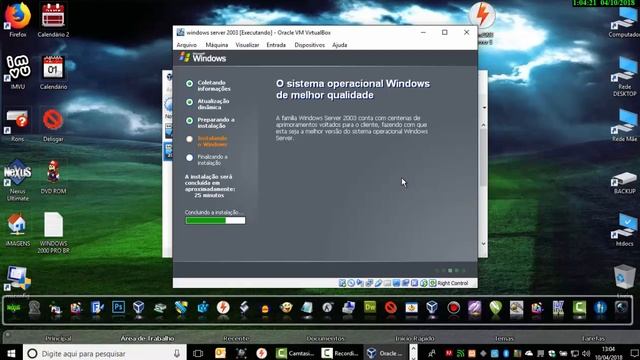Select the Mdocs desktop icon
The image size is (640, 360).
click(624, 230)
